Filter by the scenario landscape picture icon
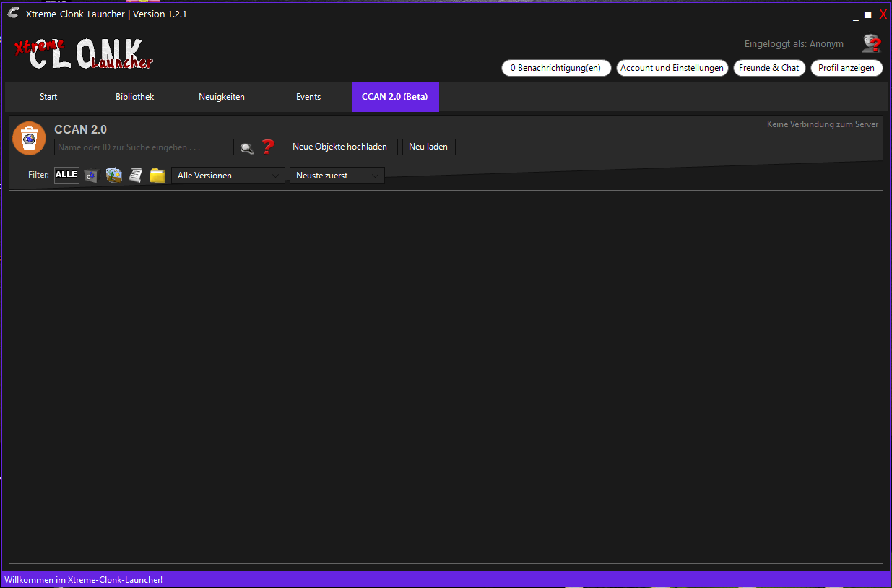 click(114, 175)
